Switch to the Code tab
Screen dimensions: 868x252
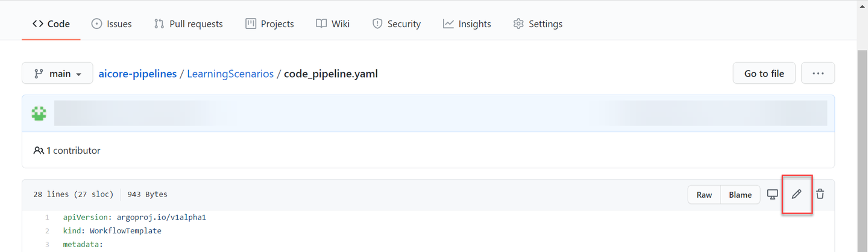tap(51, 24)
